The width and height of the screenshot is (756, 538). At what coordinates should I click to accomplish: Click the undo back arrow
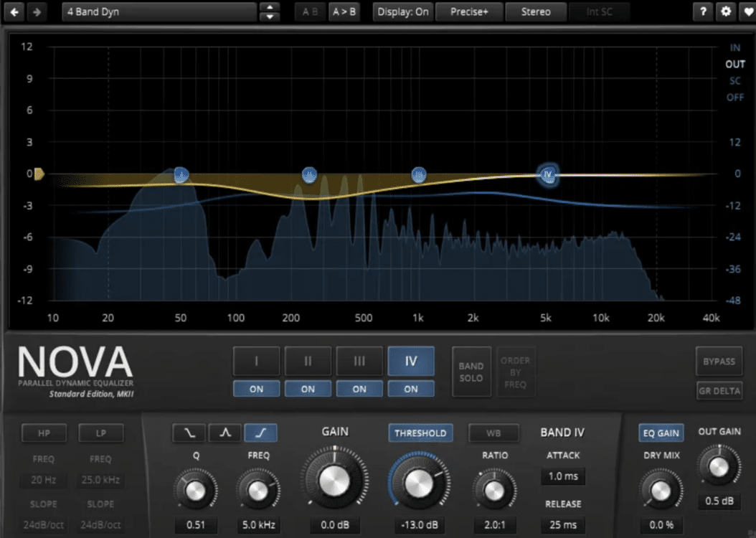[14, 12]
